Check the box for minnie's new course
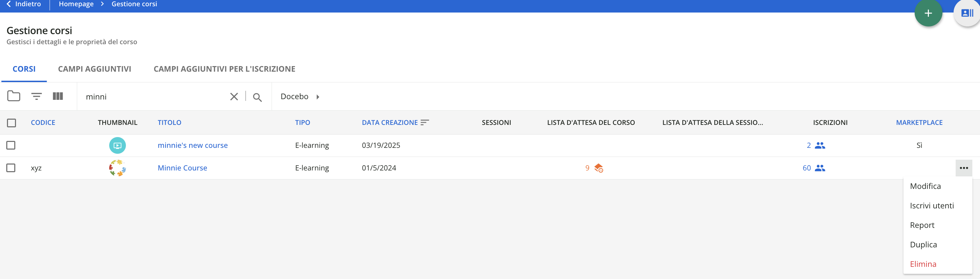The width and height of the screenshot is (980, 279). point(11,145)
